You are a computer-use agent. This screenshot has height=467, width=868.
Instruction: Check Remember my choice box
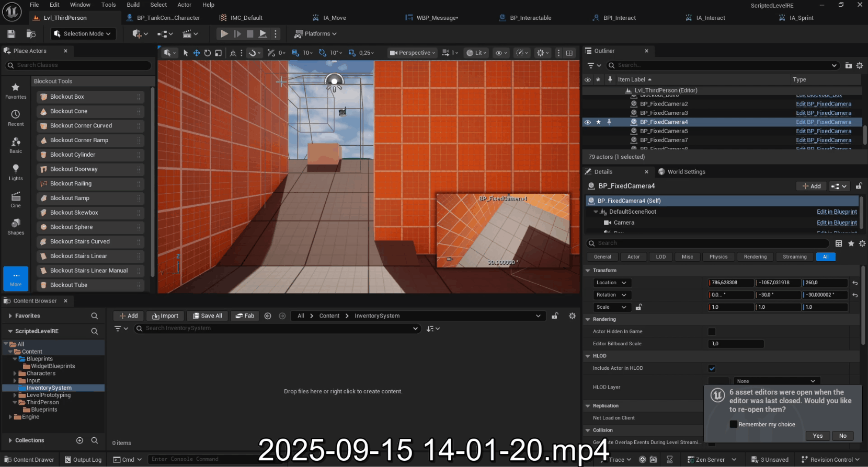pyautogui.click(x=734, y=424)
